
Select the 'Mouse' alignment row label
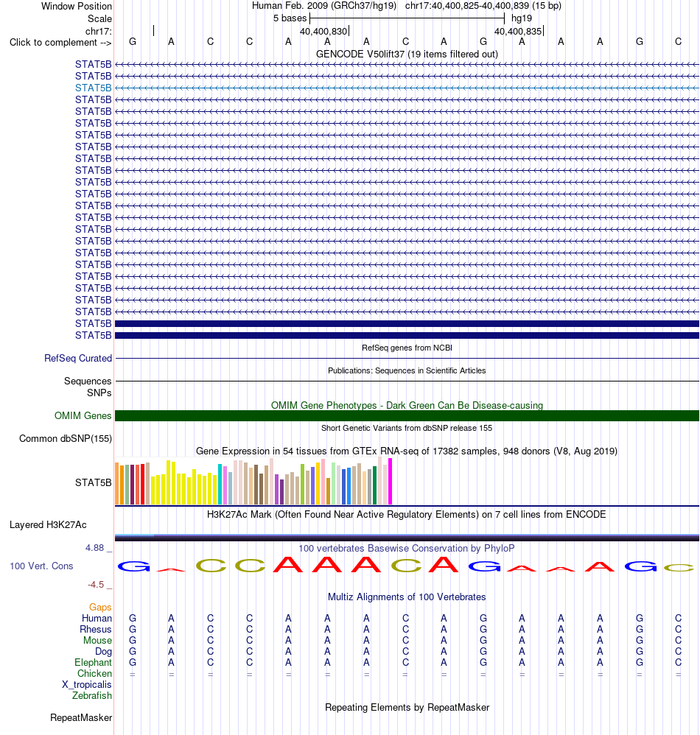point(97,640)
